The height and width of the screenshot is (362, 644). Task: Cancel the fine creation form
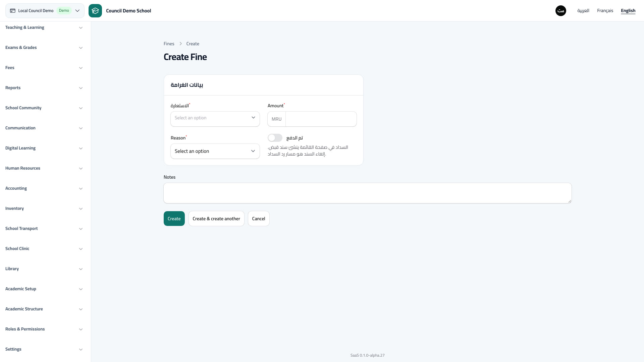click(x=259, y=219)
